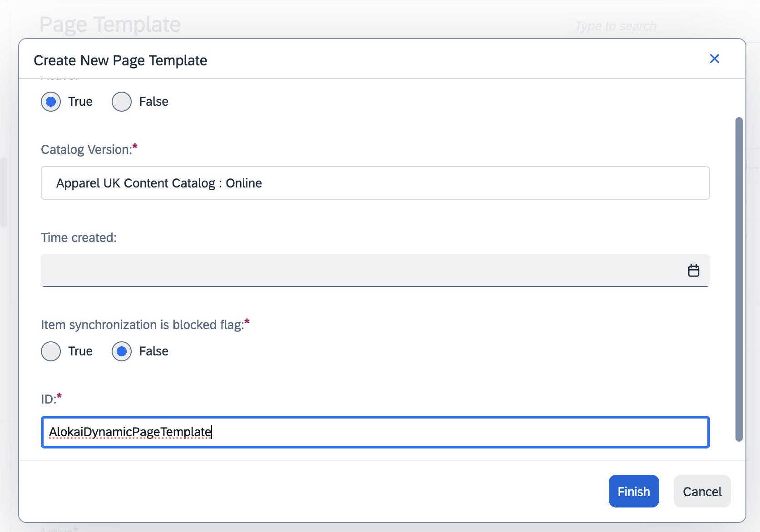
Task: Select False for the top flag
Action: (121, 101)
